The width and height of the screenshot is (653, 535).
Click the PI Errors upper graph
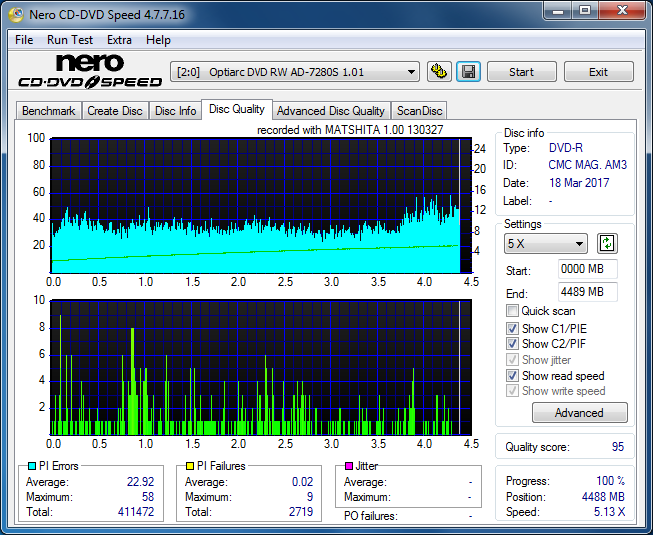click(261, 205)
